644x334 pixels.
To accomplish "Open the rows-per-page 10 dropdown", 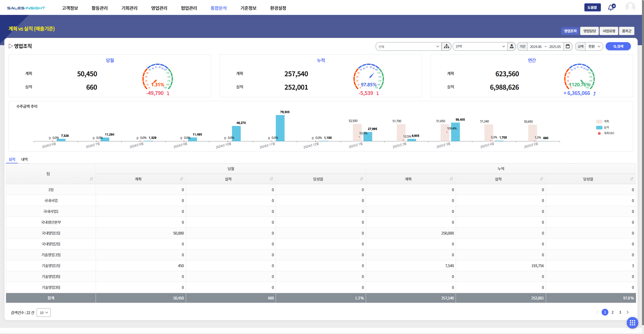I will pos(44,313).
